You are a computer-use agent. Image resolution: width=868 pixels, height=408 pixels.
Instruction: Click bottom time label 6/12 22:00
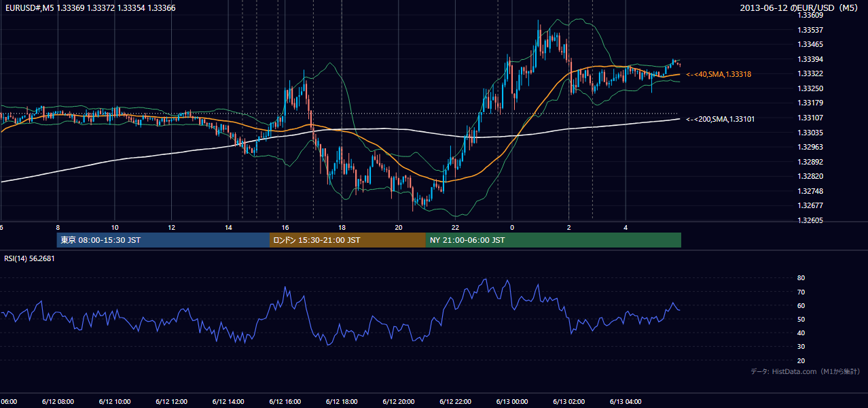point(455,401)
